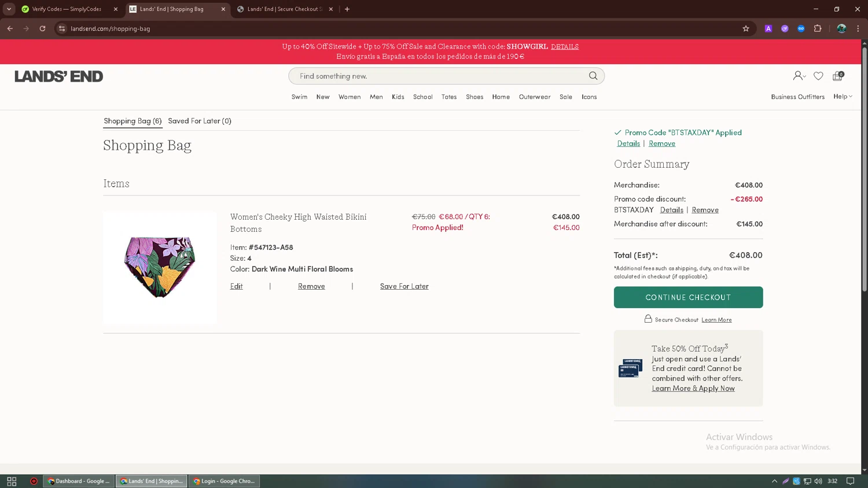Open the Windows Start button
Screen dimensions: 868x488
[x=12, y=481]
